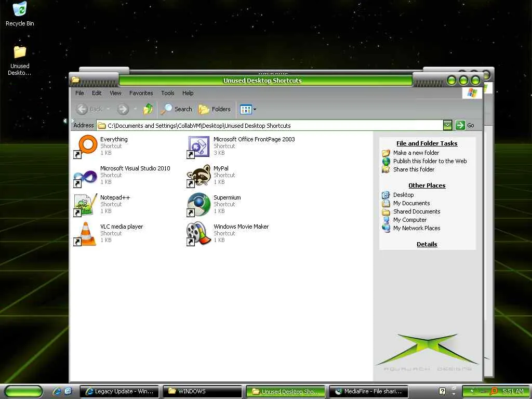532x399 pixels.
Task: Click Unused Desktop Sho... taskbar button
Action: point(286,392)
